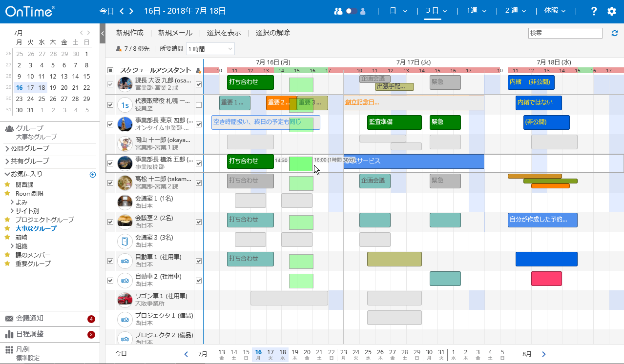
Task: Click the 検索 search input field
Action: point(565,33)
